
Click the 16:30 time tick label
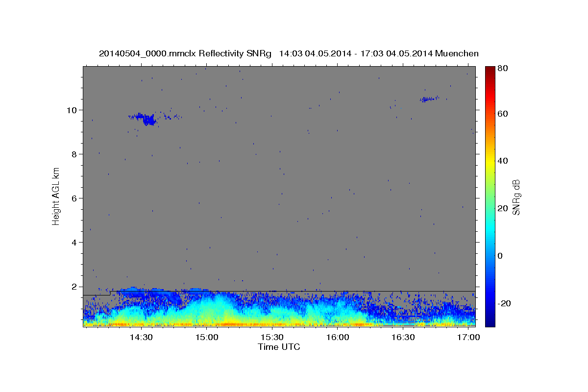[x=403, y=338]
